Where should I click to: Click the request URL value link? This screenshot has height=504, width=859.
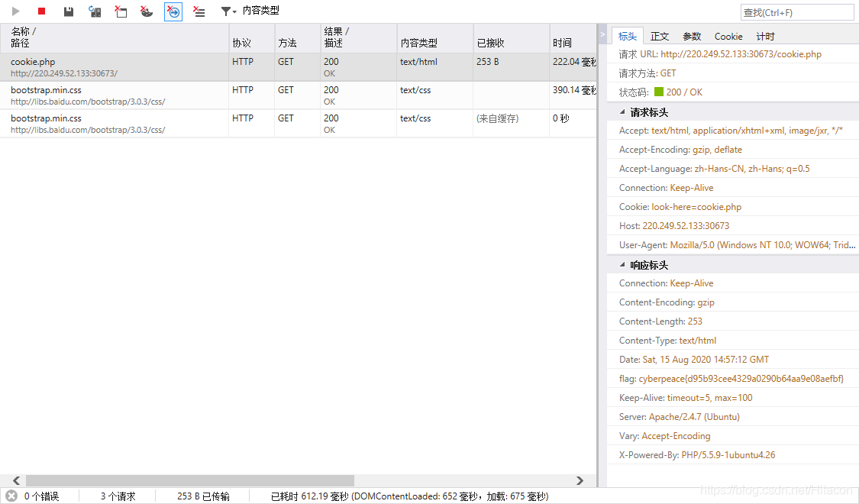[741, 54]
